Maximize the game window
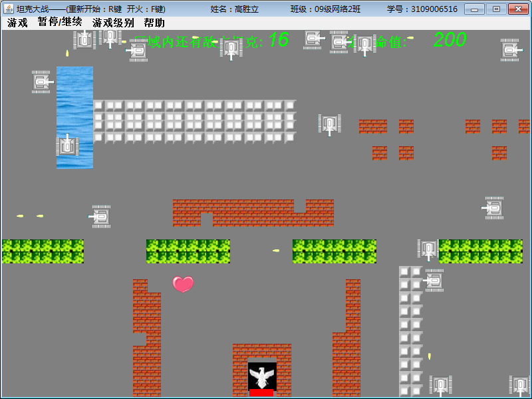Screen dimensions: 532x399 [496, 9]
